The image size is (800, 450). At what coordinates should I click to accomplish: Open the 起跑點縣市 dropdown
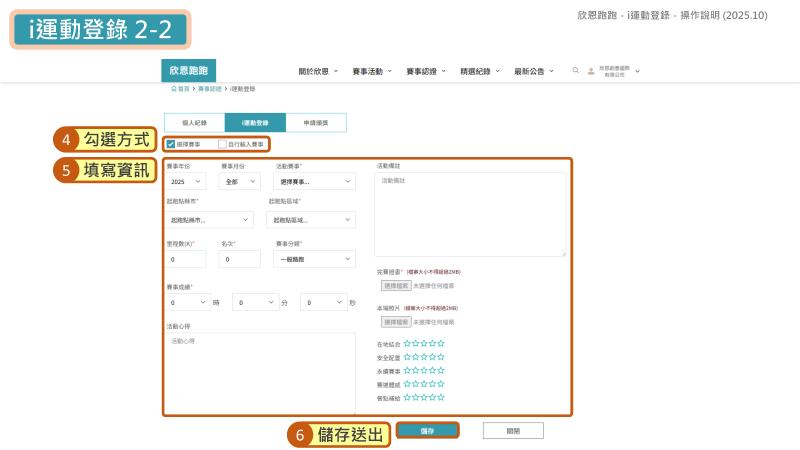pos(210,220)
